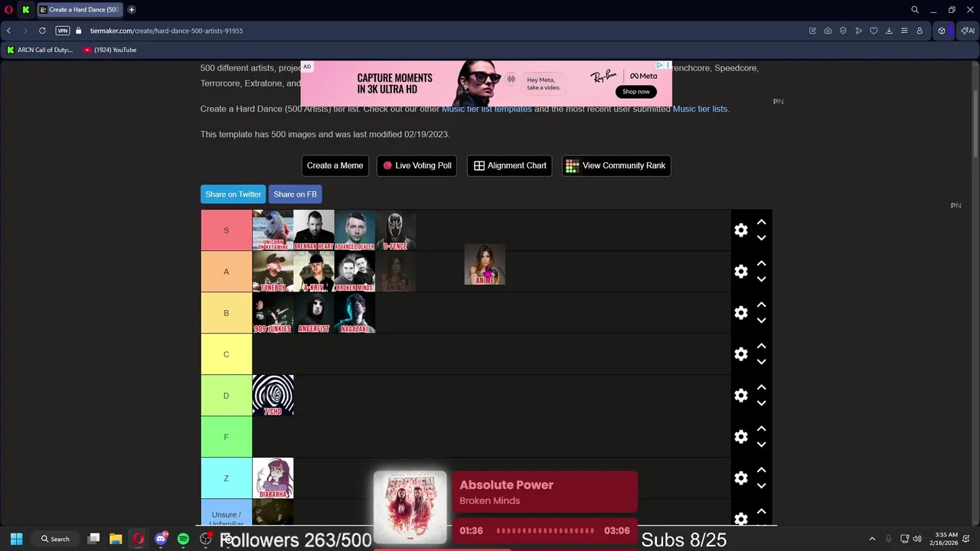This screenshot has width=980, height=551.
Task: Reload the current page
Action: pos(42,31)
